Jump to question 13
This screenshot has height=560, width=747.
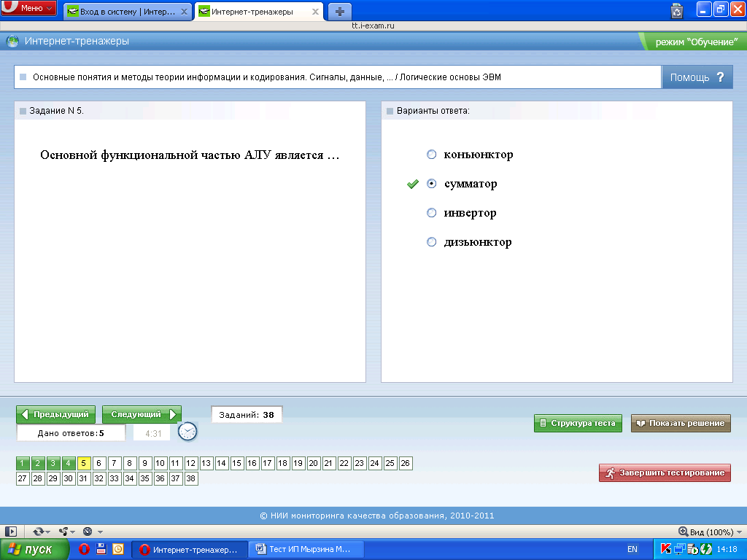coord(206,463)
